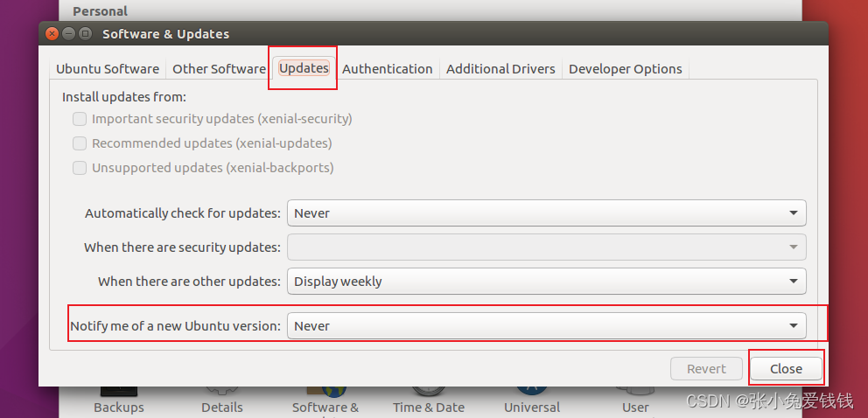This screenshot has height=418, width=868.
Task: Open Details in the System Settings window
Action: 222,400
